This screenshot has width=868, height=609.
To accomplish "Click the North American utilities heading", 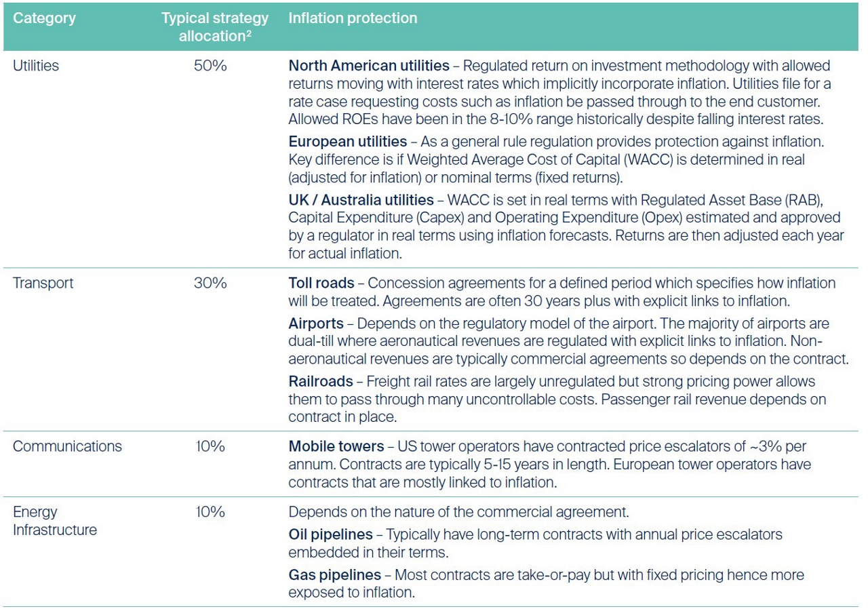I will tap(369, 66).
